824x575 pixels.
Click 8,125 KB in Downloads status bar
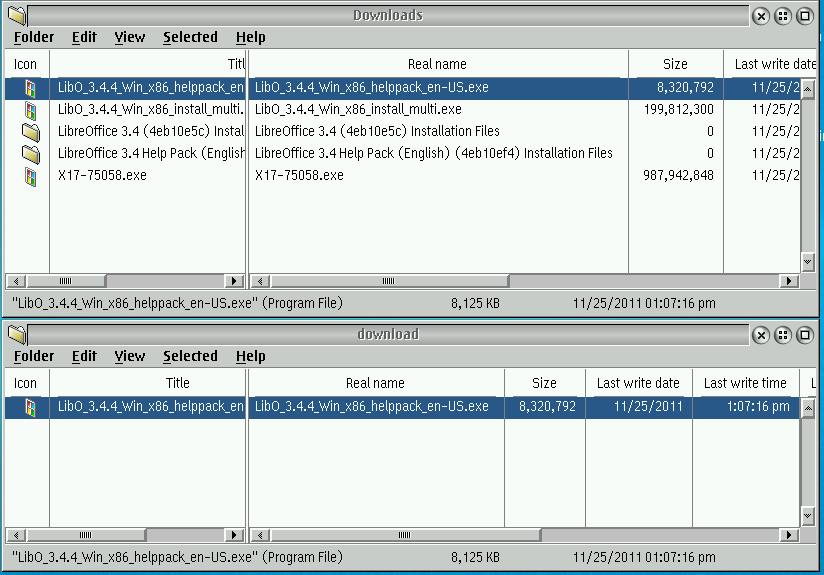coord(475,304)
